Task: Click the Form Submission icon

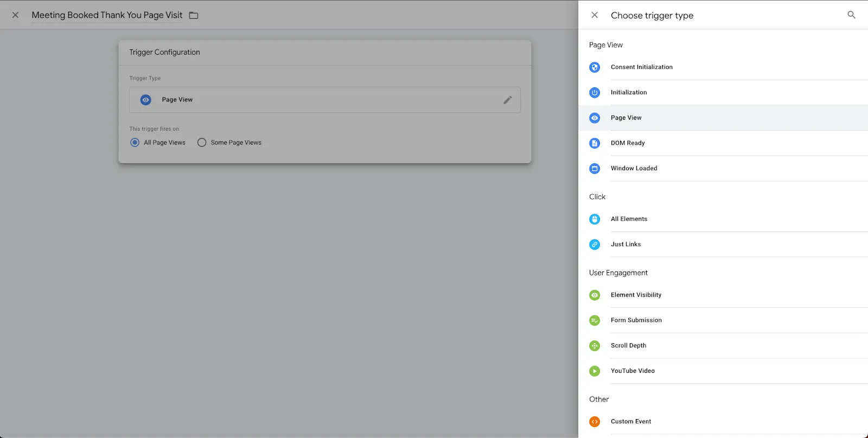Action: click(595, 320)
